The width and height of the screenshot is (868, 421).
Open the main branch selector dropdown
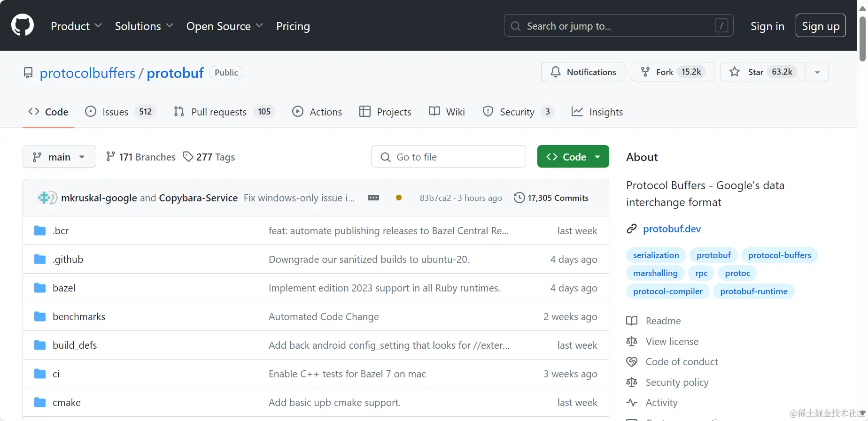(59, 156)
